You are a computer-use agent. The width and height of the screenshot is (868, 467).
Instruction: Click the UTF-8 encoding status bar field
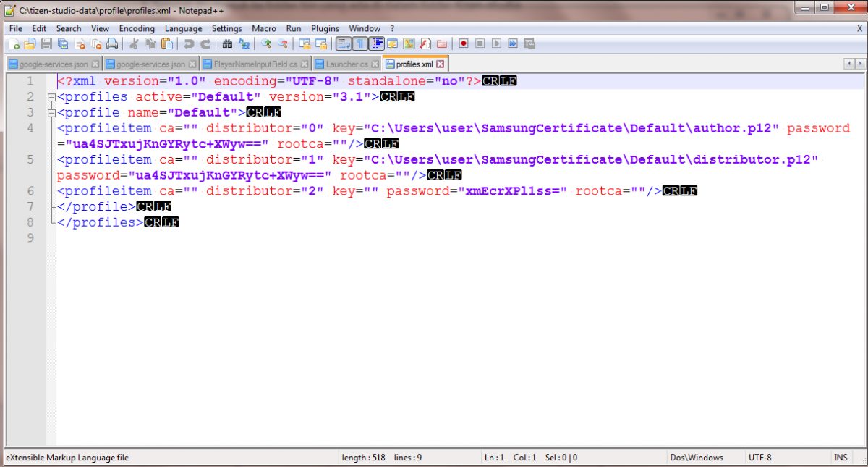(x=760, y=458)
